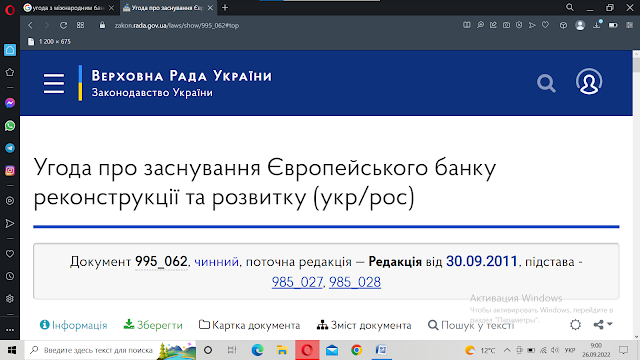This screenshot has height=360, width=640.
Task: Click the snapshot camera icon in the address bar
Action: tap(506, 25)
